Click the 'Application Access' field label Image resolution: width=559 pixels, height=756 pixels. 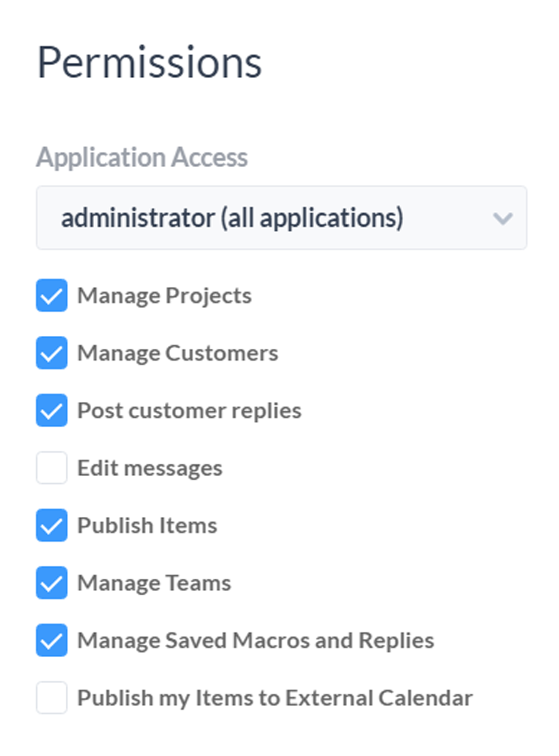(142, 158)
